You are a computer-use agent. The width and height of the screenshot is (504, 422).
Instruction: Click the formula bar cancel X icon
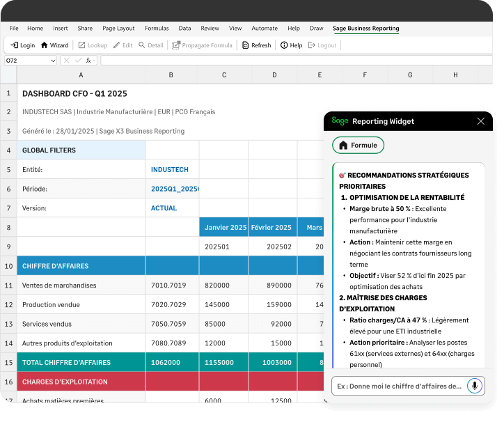point(66,61)
